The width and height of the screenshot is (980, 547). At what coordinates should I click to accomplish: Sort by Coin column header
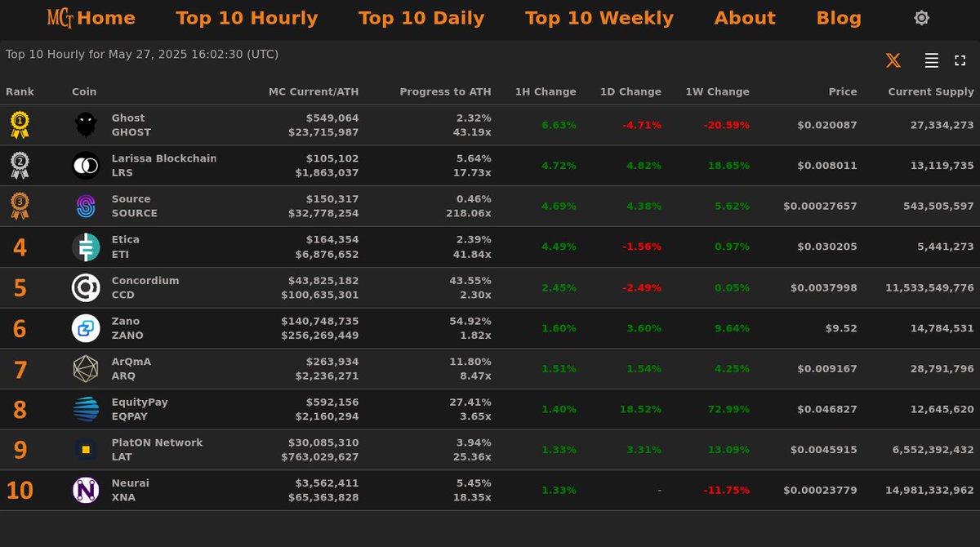pyautogui.click(x=84, y=92)
